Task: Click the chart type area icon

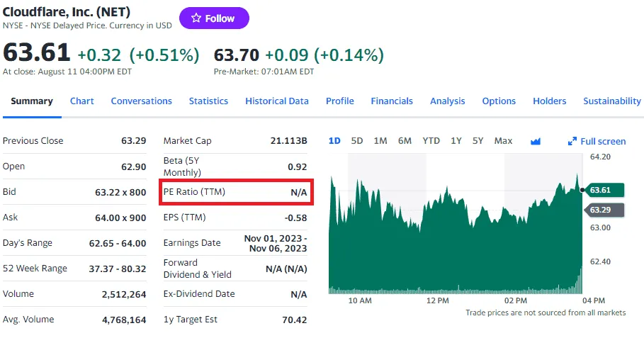Action: click(x=536, y=141)
